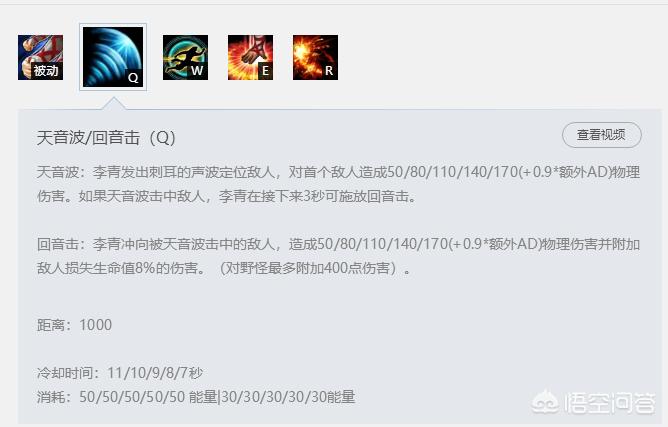This screenshot has height=427, width=668.
Task: Click the 冷却时间 cooldown line
Action: (120, 373)
